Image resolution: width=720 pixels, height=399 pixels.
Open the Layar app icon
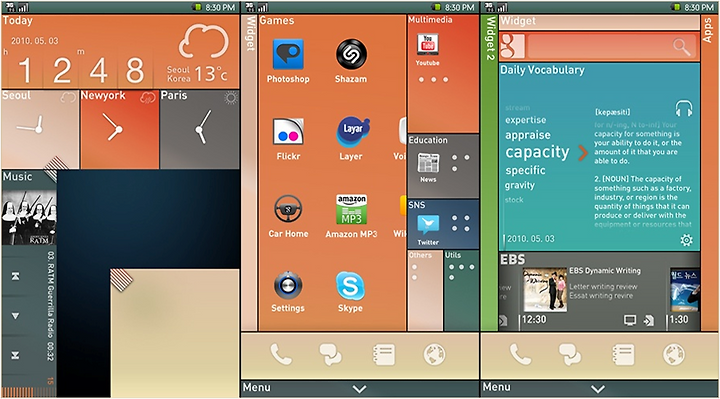point(352,132)
